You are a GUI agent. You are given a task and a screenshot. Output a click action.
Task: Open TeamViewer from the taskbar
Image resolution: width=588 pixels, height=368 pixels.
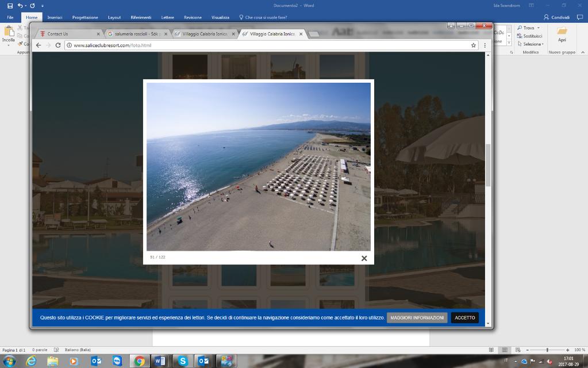point(117,361)
